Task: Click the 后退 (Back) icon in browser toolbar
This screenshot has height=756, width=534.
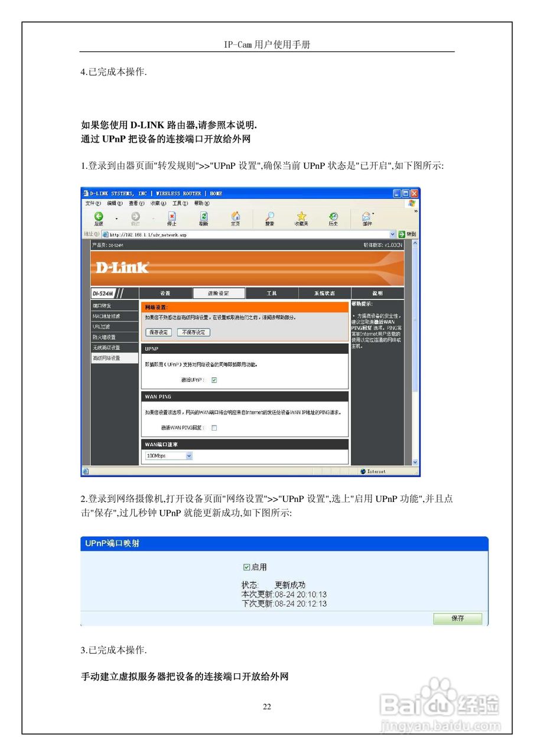Action: click(x=99, y=216)
